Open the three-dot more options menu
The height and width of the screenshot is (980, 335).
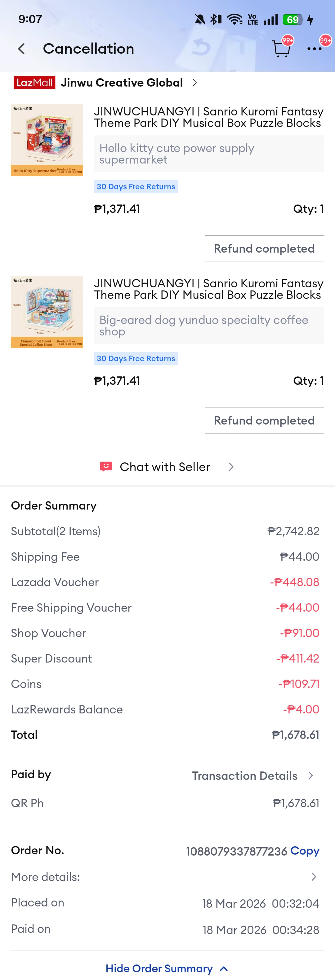click(x=314, y=49)
